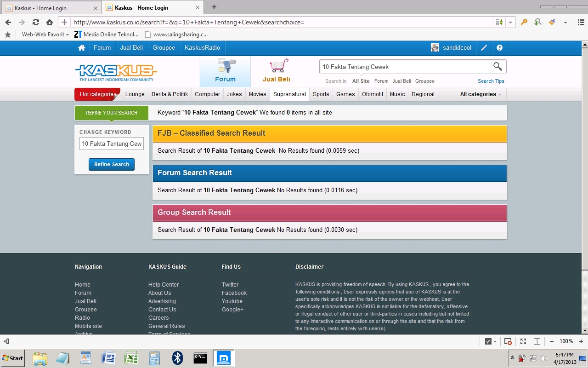Click the KASKUS logo
This screenshot has height=368, width=588.
(x=116, y=73)
